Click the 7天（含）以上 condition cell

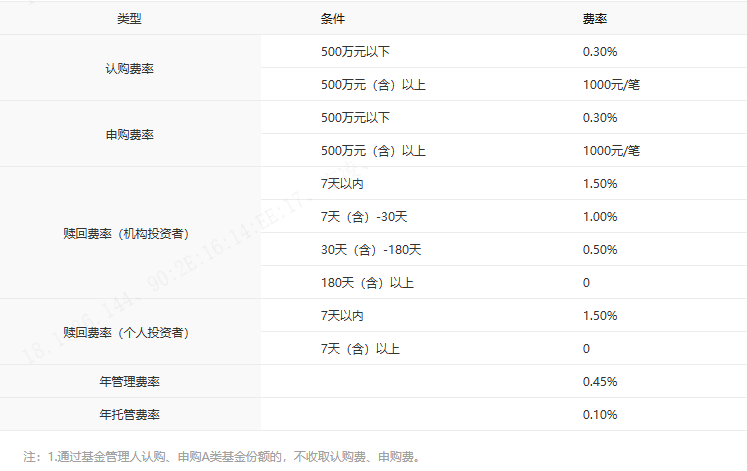(360, 349)
